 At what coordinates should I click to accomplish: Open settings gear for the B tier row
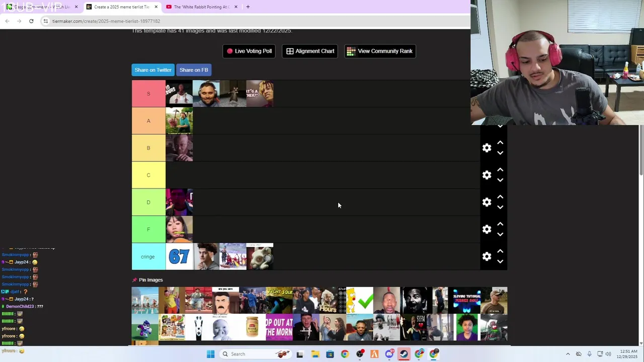tap(487, 148)
